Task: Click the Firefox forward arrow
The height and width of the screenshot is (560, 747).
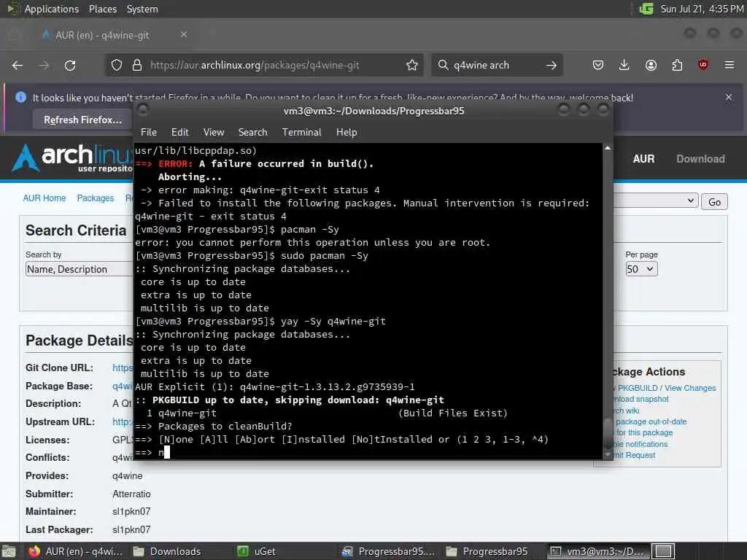Action: 44,65
